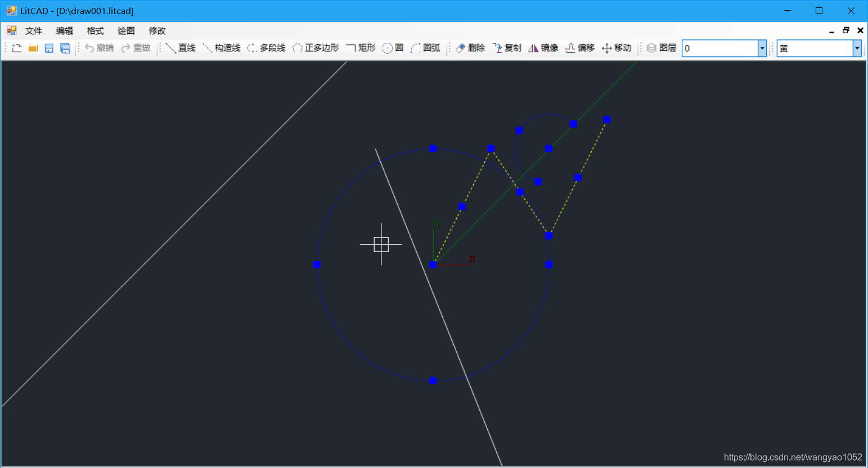Open the 绘图 menu
This screenshot has height=468, width=868.
pos(127,31)
